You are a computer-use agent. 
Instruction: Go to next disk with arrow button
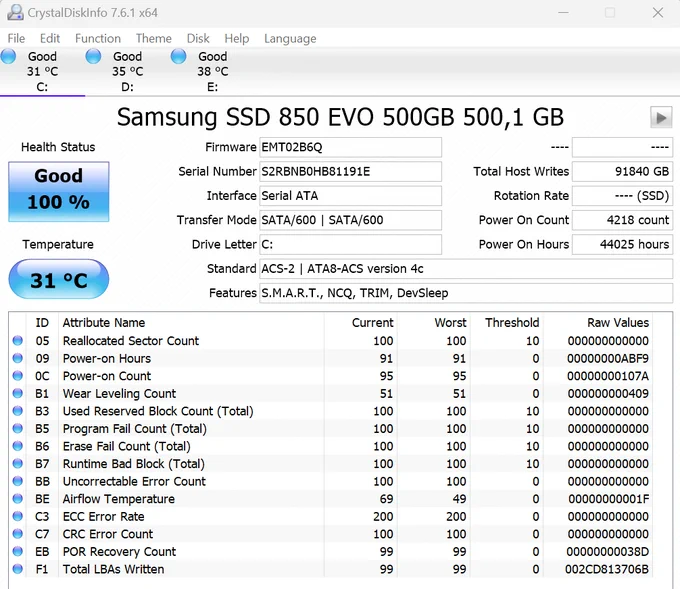[661, 118]
